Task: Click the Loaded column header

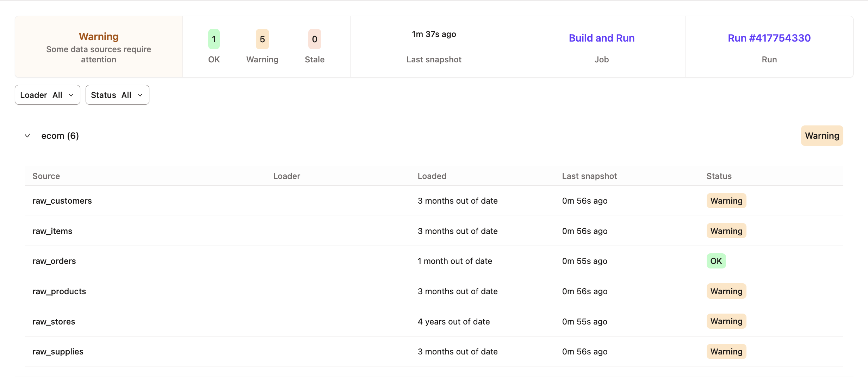Action: click(432, 176)
